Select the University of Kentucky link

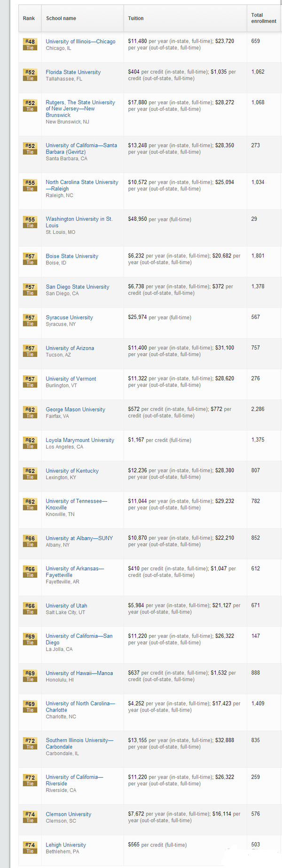click(x=72, y=471)
